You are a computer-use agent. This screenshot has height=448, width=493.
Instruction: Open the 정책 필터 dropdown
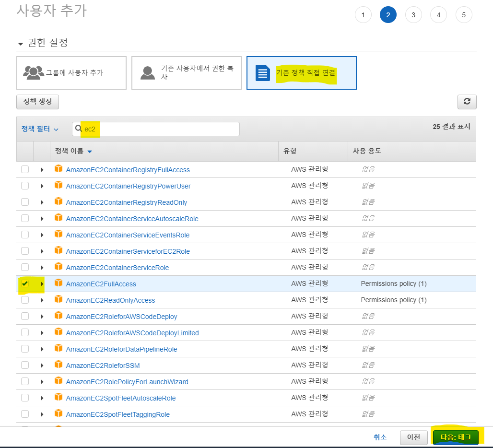[x=40, y=129]
